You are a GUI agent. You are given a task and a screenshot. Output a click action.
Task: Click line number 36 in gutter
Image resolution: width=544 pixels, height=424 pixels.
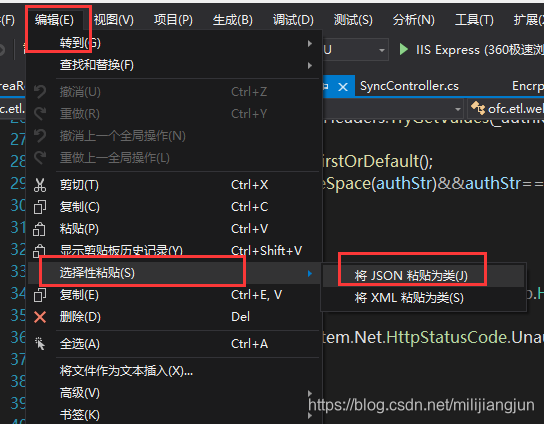18,338
